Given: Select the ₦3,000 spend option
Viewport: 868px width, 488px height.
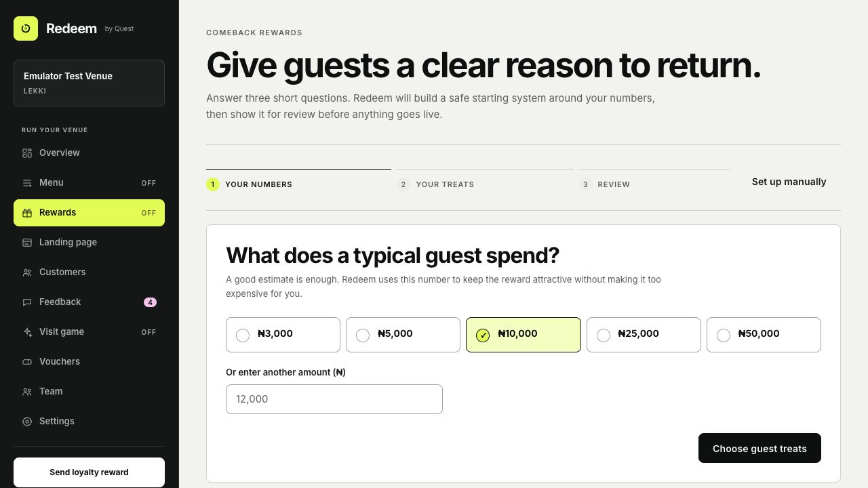Looking at the screenshot, I should click(x=283, y=335).
